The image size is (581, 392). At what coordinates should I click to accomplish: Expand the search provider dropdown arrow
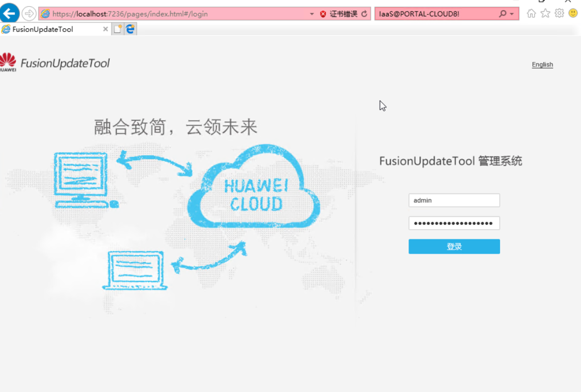512,14
